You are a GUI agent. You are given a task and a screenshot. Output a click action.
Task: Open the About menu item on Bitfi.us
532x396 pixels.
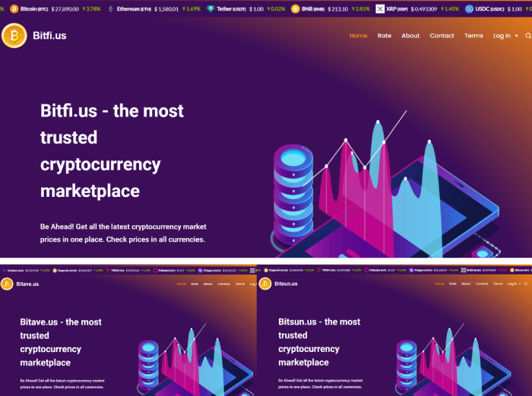coord(410,36)
